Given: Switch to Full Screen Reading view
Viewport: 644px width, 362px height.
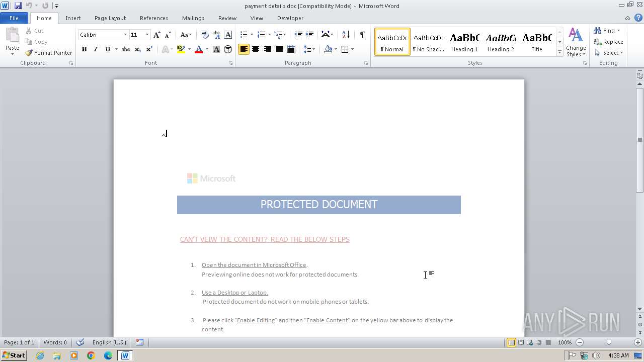Looking at the screenshot, I should pos(521,342).
